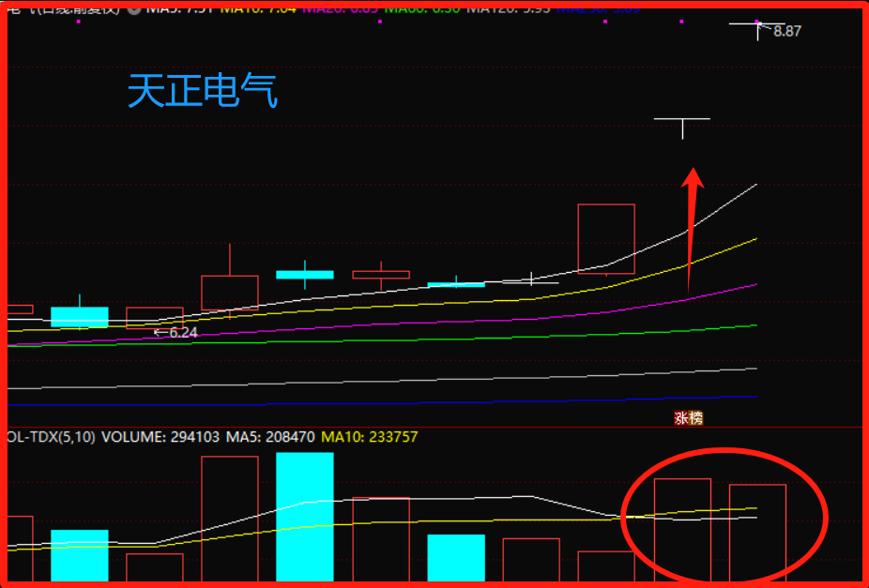
Task: Select the T-shaped candle at the 8.87 high
Action: click(757, 31)
